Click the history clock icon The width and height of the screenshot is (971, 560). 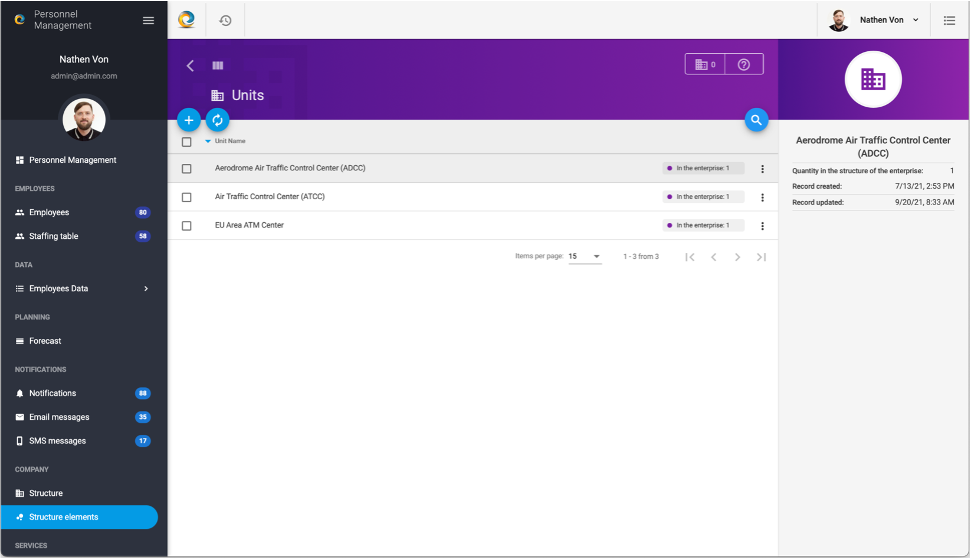[x=225, y=21]
